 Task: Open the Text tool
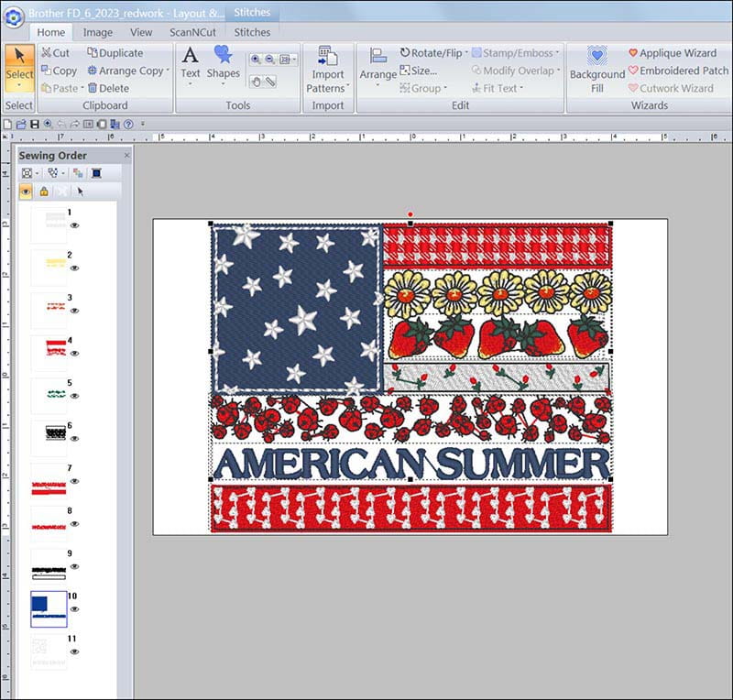click(x=190, y=62)
